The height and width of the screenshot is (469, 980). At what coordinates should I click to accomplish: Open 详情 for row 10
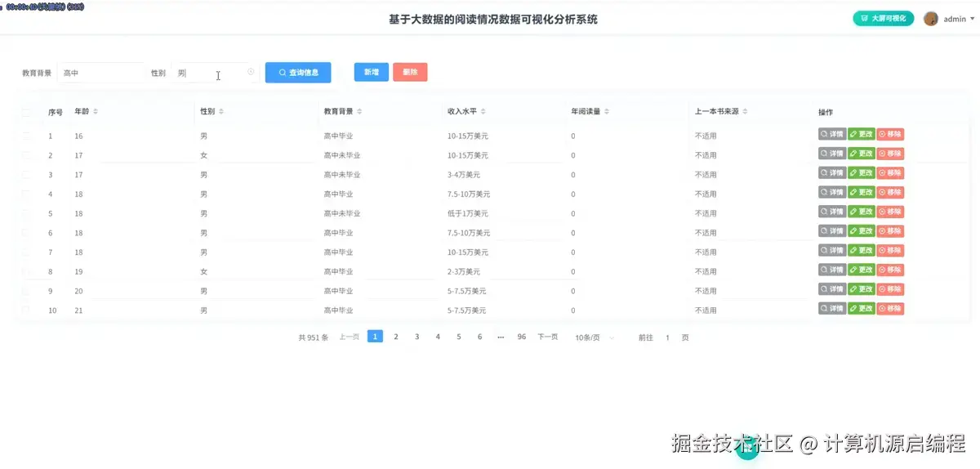click(x=832, y=309)
